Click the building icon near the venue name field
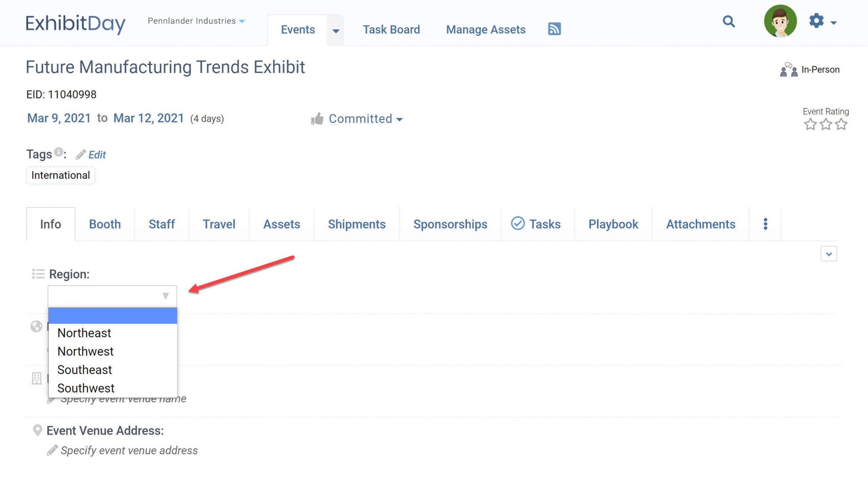This screenshot has height=494, width=868. click(37, 378)
